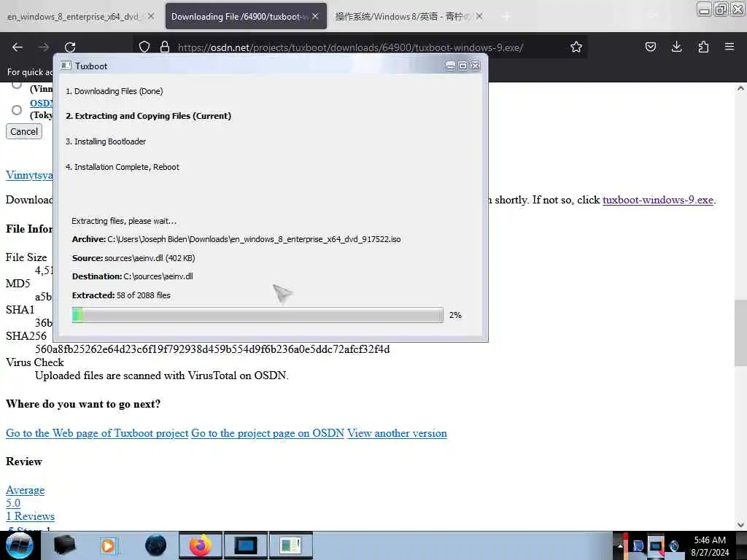Screen dimensions: 747x560
Task: Open the Vinnytsya link
Action: coord(29,175)
